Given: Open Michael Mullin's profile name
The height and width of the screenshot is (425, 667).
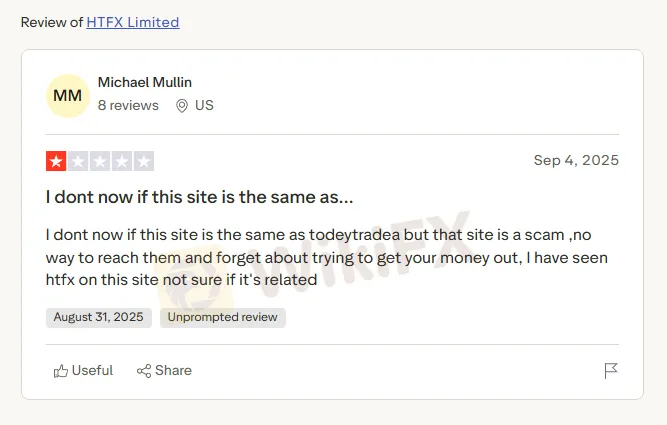Looking at the screenshot, I should [x=145, y=82].
